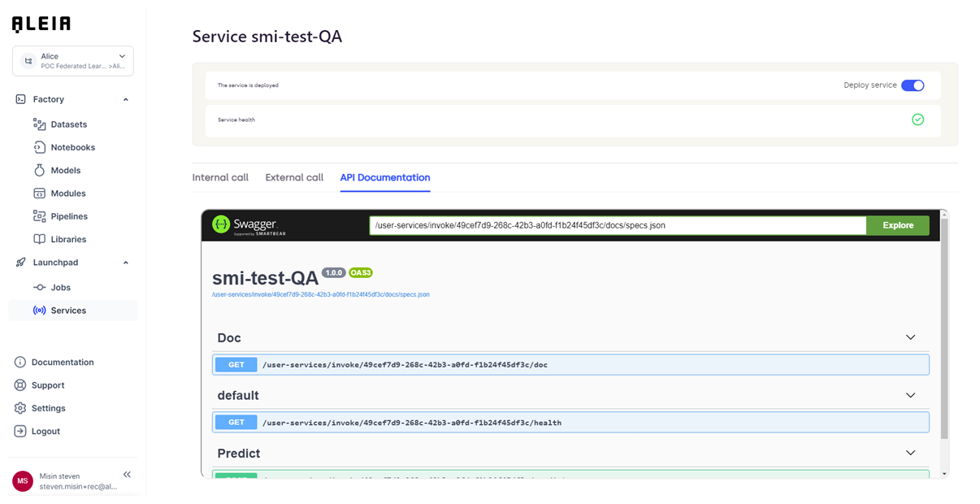The width and height of the screenshot is (980, 504).
Task: Click the Settings gear icon
Action: coord(20,408)
